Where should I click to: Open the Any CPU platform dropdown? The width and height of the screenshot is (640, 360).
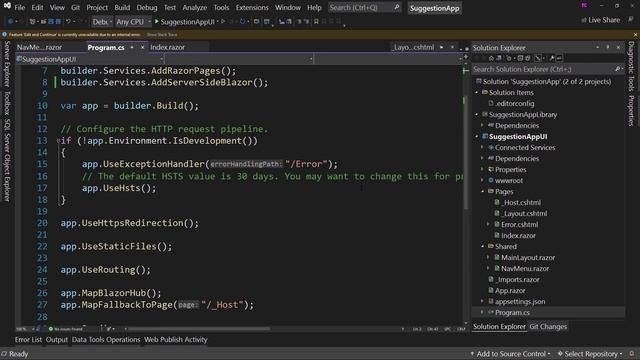pyautogui.click(x=133, y=22)
